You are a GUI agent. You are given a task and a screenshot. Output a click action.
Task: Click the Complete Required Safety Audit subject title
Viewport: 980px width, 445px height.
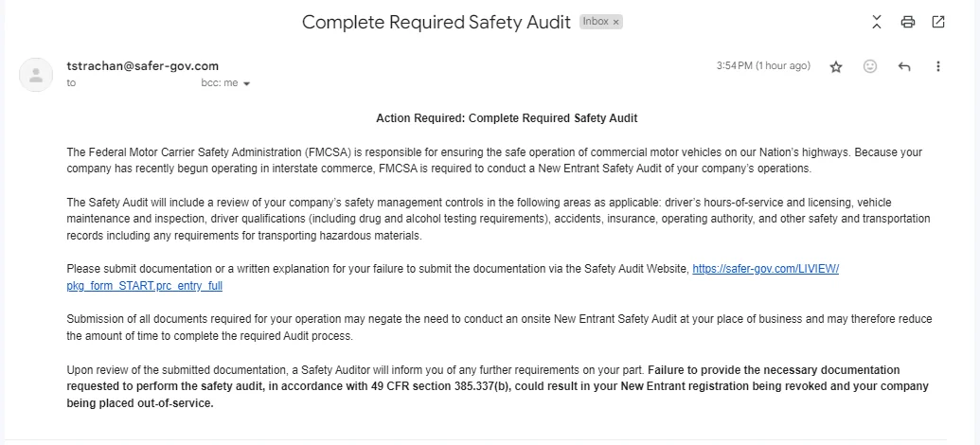437,22
